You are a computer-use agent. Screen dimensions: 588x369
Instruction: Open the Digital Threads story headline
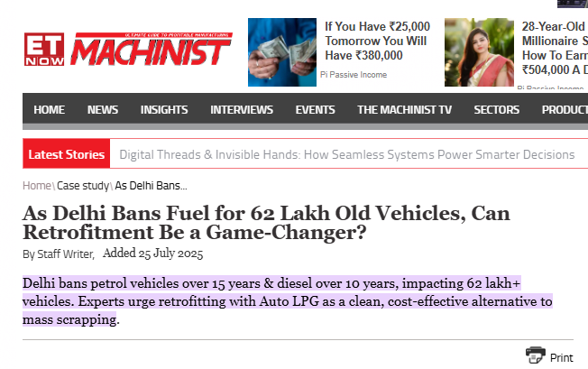347,154
